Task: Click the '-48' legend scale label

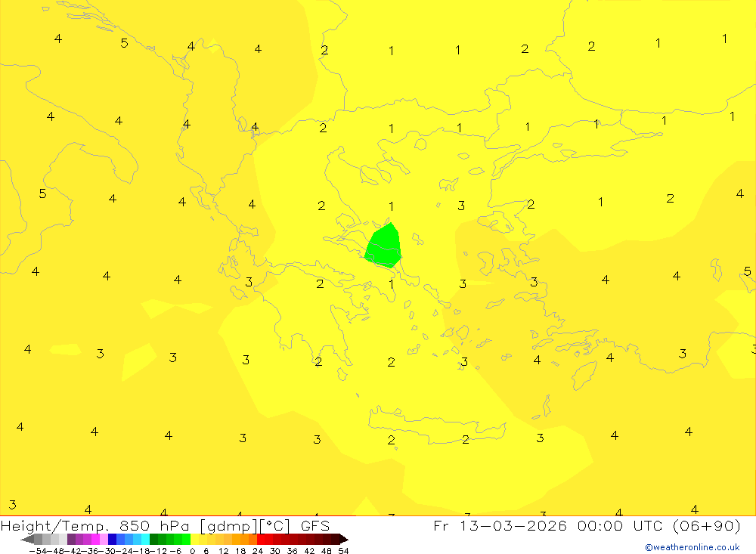Action: (x=56, y=551)
